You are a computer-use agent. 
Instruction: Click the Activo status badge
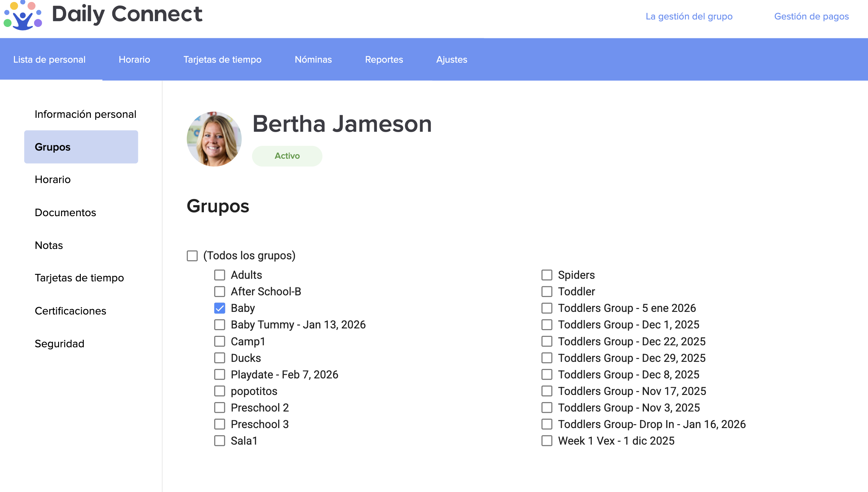point(287,156)
